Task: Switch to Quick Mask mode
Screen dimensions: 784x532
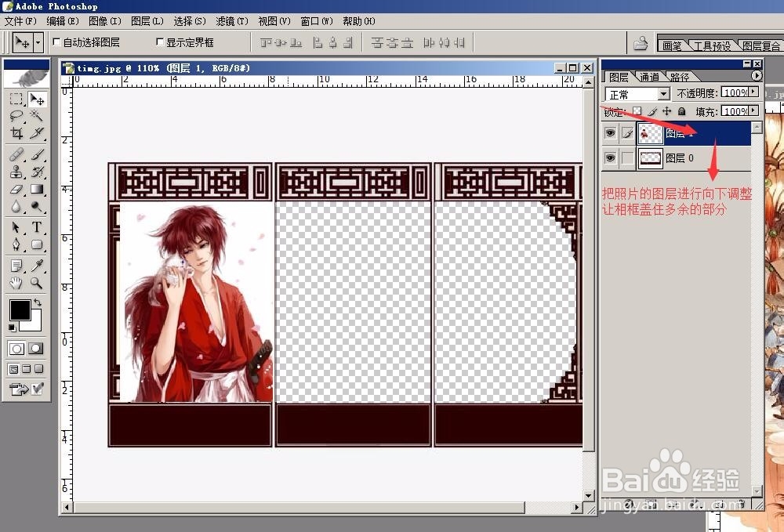Action: tap(36, 349)
